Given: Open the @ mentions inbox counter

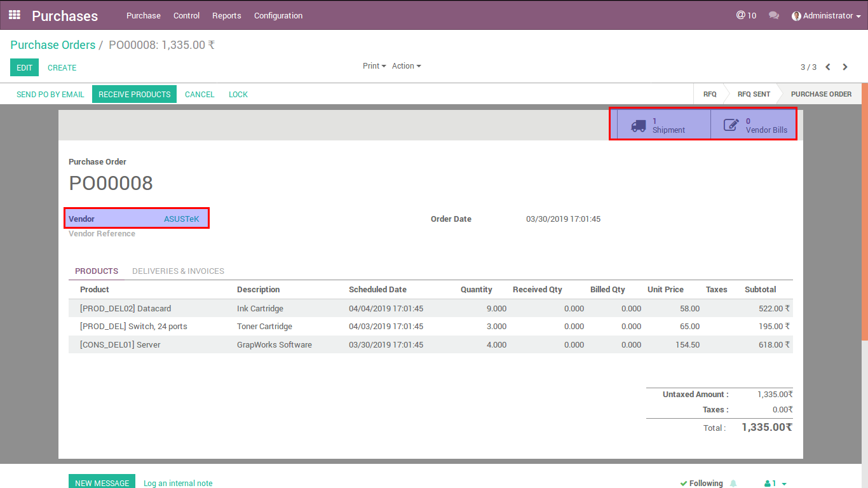Looking at the screenshot, I should click(746, 15).
